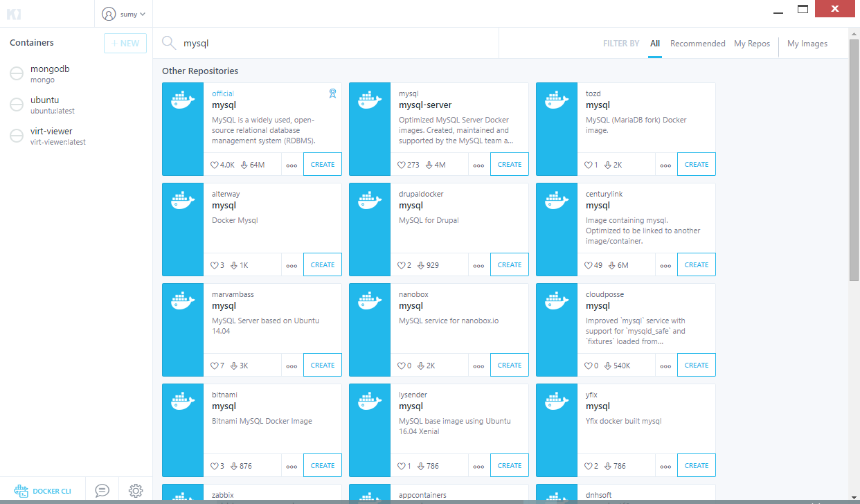Click the search magnifier icon

tap(168, 43)
